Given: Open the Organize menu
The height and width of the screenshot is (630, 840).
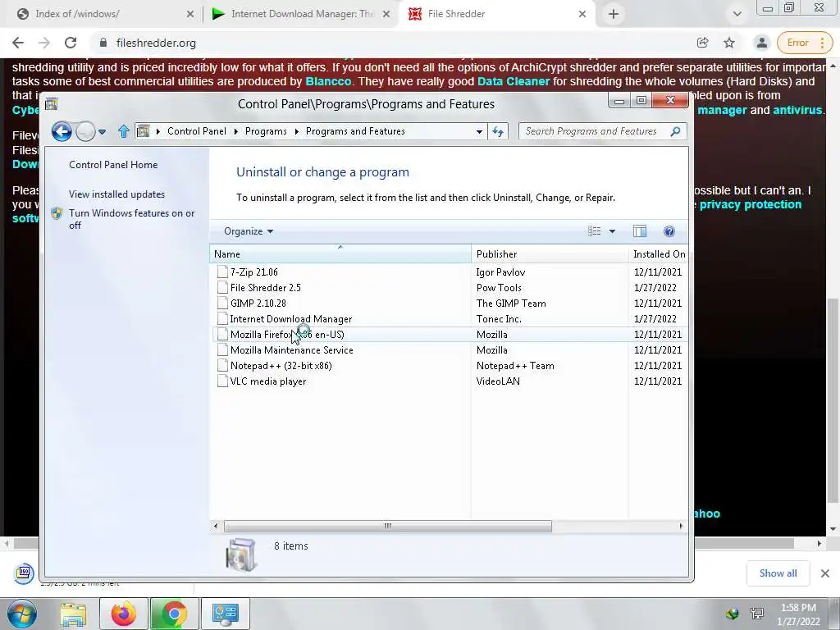Looking at the screenshot, I should [249, 231].
